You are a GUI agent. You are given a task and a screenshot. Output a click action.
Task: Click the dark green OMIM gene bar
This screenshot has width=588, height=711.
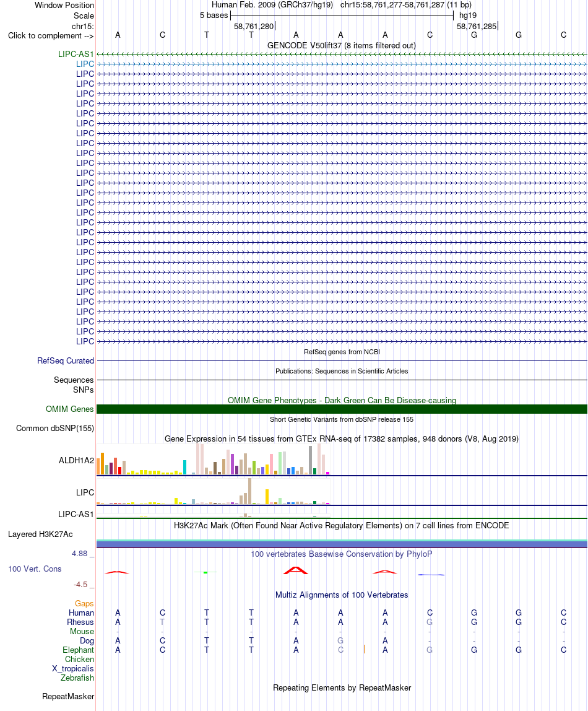[x=342, y=409]
